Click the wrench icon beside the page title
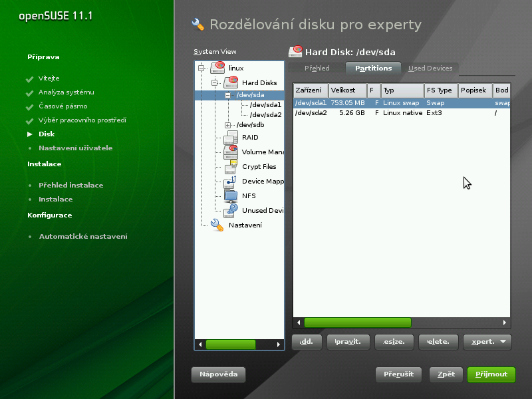This screenshot has width=532, height=399. click(x=198, y=24)
